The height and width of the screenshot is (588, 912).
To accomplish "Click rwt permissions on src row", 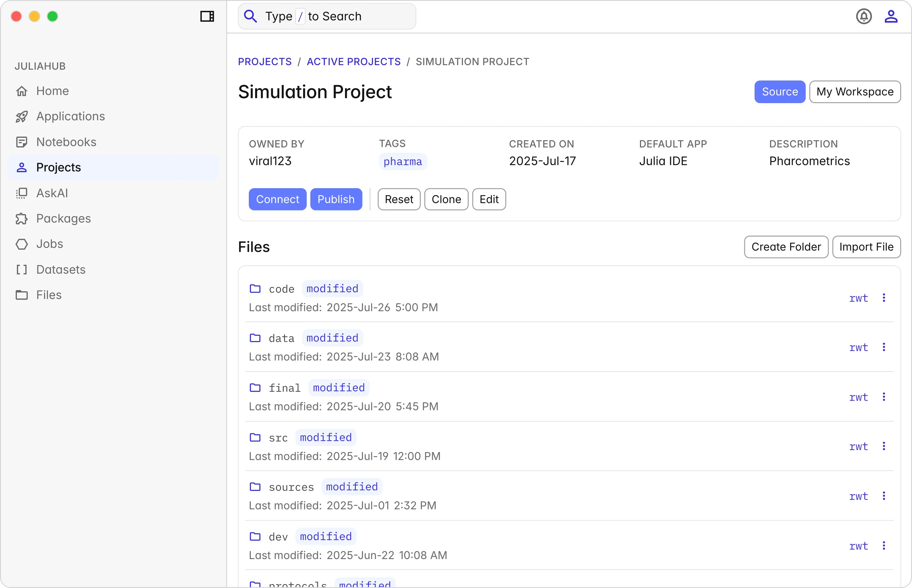I will (x=858, y=447).
